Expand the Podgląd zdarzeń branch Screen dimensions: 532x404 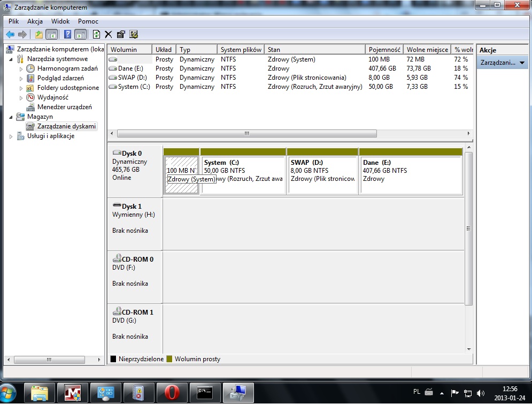pos(21,79)
